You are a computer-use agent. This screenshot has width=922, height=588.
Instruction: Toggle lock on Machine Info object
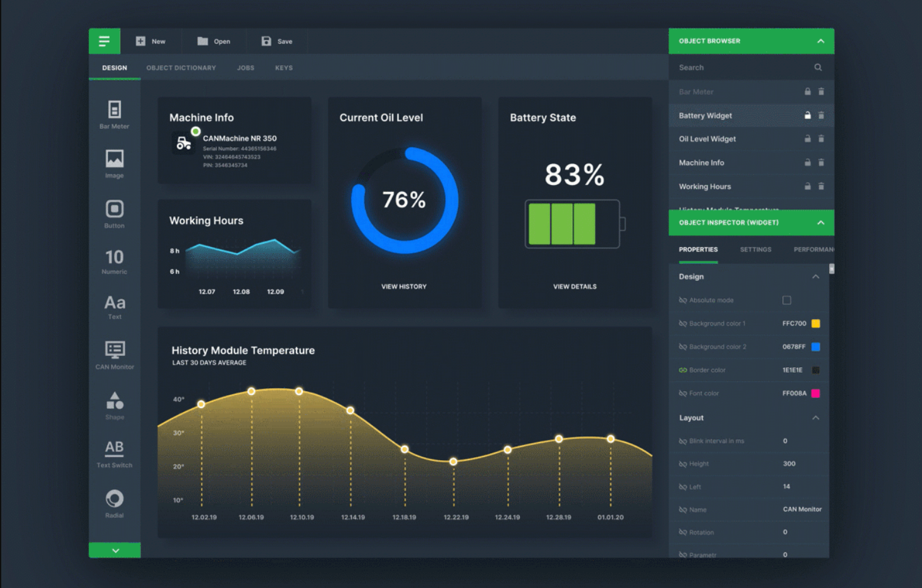click(x=807, y=162)
